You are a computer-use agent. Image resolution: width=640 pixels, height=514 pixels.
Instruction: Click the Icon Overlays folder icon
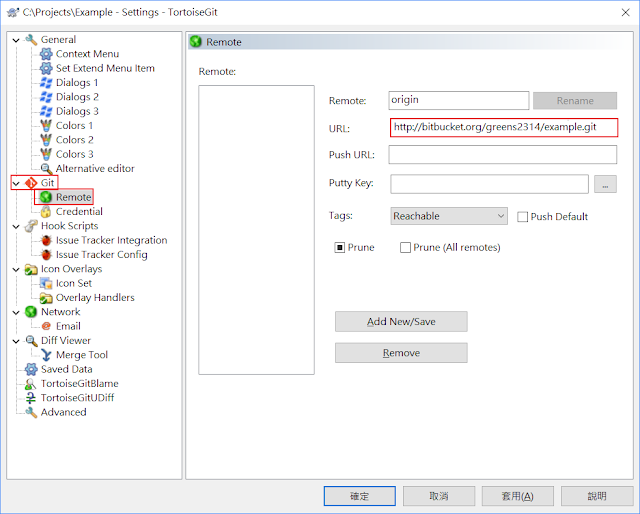pos(31,269)
